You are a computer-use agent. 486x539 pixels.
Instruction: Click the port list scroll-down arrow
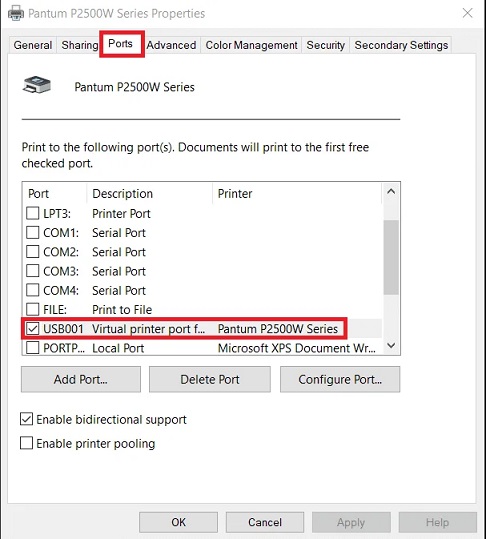pyautogui.click(x=391, y=345)
